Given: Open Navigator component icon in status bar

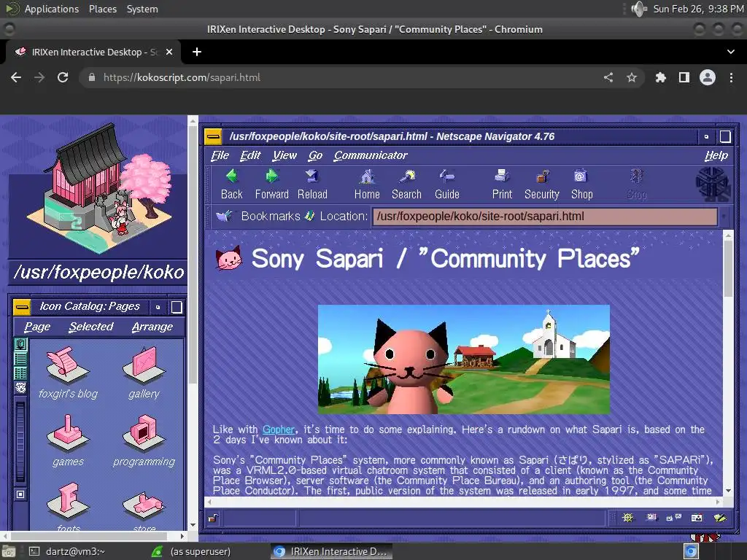Looking at the screenshot, I should (628, 518).
